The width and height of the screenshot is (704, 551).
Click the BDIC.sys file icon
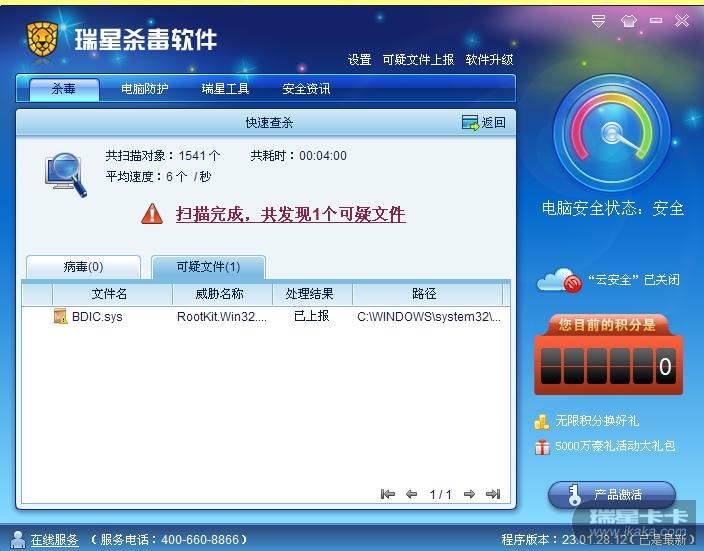pos(60,316)
